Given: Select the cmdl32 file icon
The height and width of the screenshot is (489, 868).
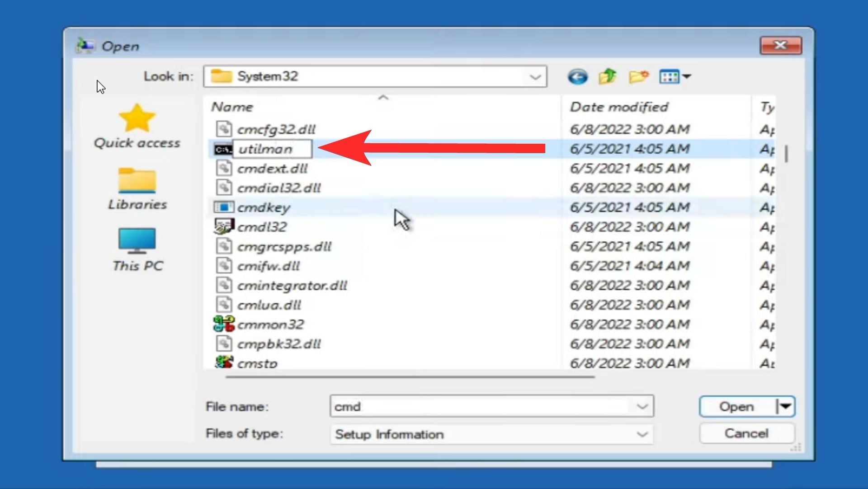Looking at the screenshot, I should click(224, 226).
